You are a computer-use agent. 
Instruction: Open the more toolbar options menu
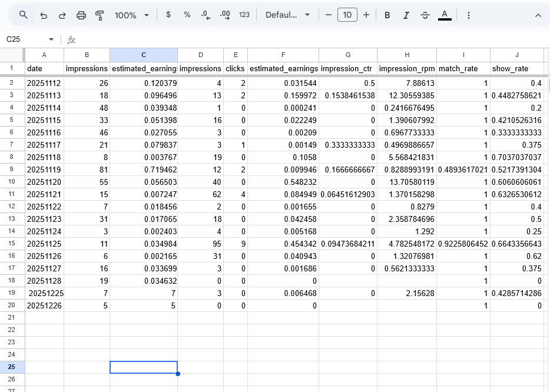point(469,16)
